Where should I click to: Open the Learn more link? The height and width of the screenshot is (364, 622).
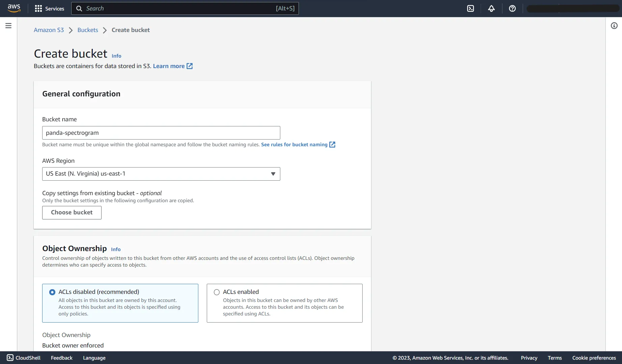click(x=169, y=66)
